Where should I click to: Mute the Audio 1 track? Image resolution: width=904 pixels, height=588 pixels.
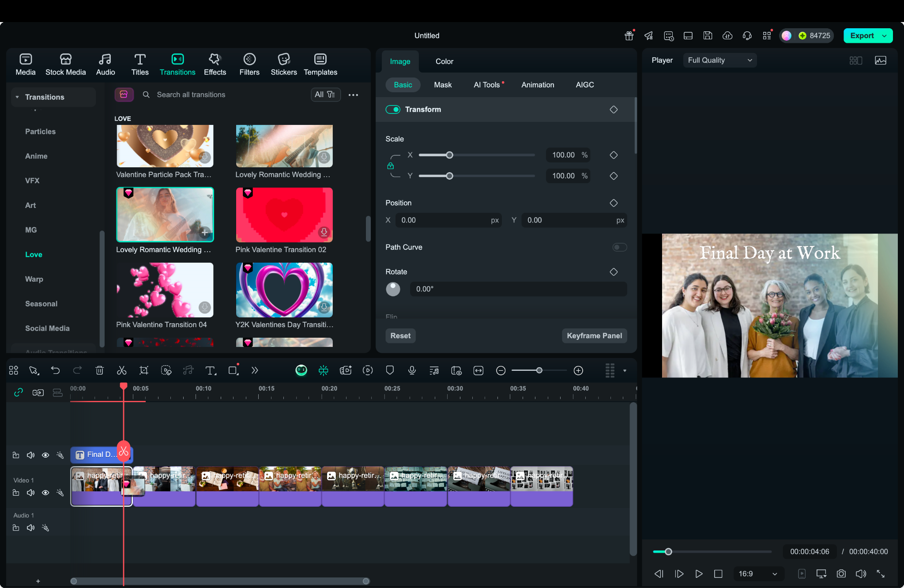click(x=30, y=528)
